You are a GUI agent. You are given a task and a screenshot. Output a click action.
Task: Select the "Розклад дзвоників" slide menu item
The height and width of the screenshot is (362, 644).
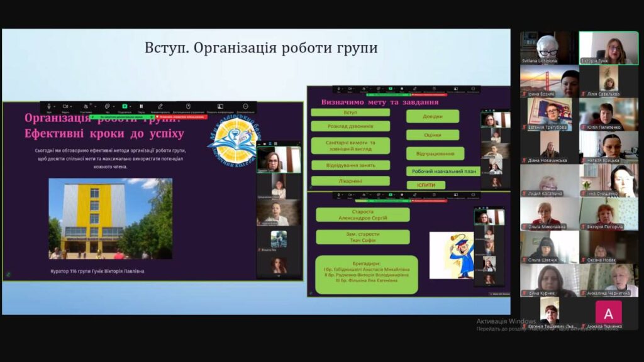click(x=350, y=126)
